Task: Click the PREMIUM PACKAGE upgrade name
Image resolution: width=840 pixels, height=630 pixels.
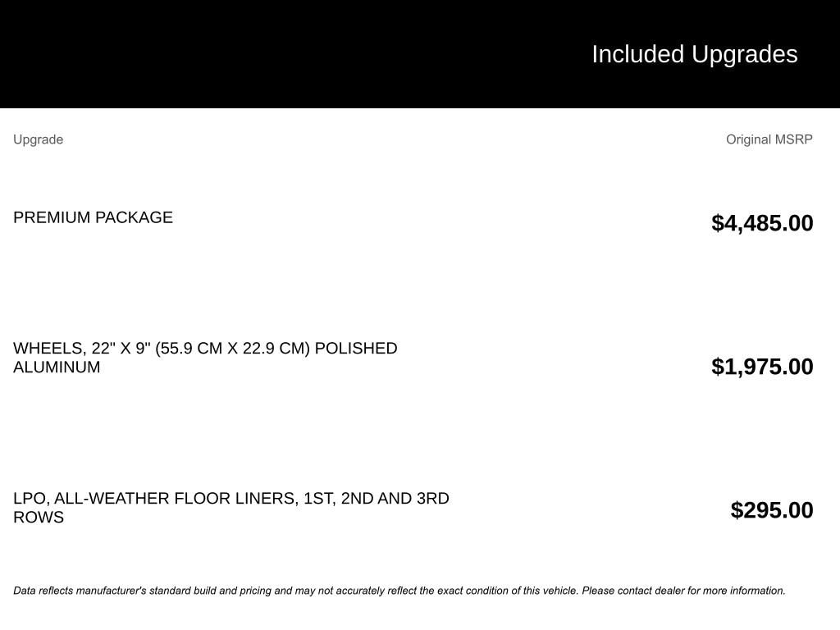Action: click(x=93, y=217)
